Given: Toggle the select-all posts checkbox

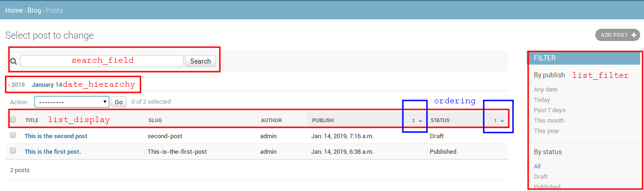Looking at the screenshot, I should tap(13, 120).
